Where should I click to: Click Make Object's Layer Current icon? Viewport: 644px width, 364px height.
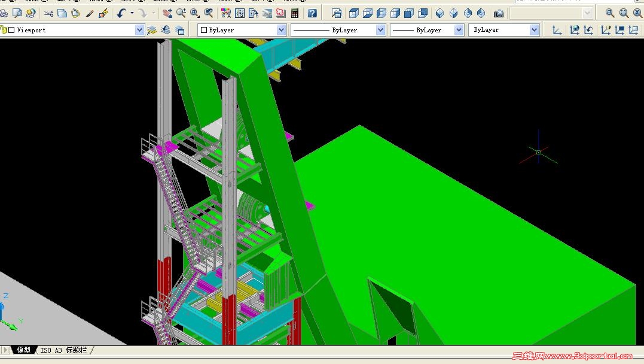152,29
